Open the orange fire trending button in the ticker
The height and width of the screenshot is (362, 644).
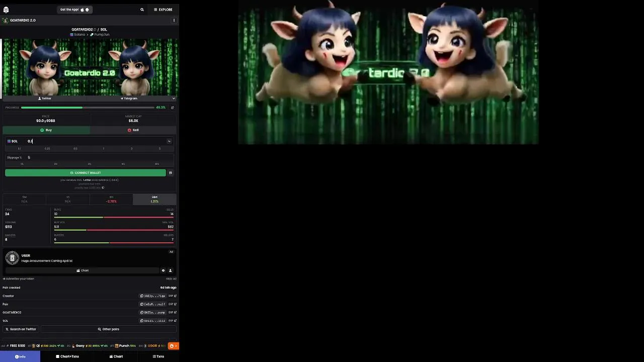173,346
